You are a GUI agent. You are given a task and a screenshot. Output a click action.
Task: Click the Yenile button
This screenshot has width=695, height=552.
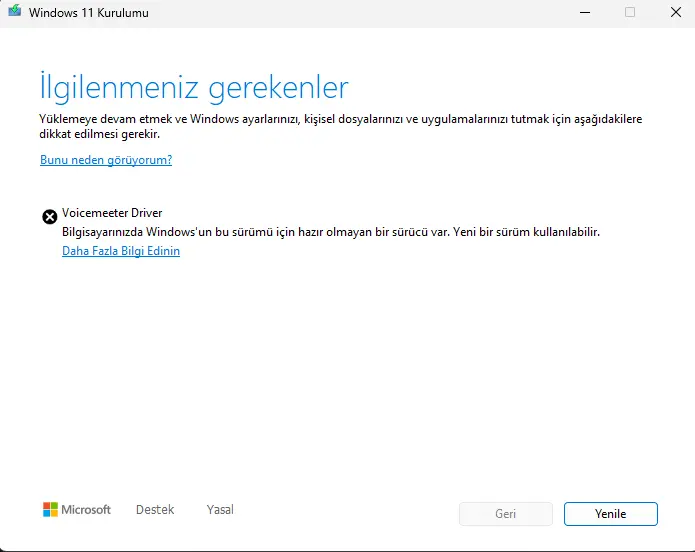[610, 514]
